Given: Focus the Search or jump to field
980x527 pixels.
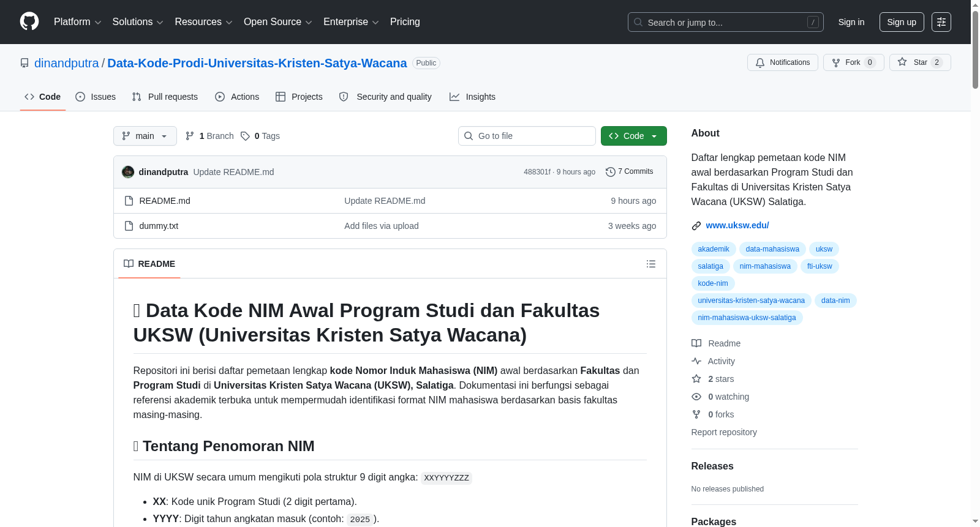Looking at the screenshot, I should click(x=726, y=22).
